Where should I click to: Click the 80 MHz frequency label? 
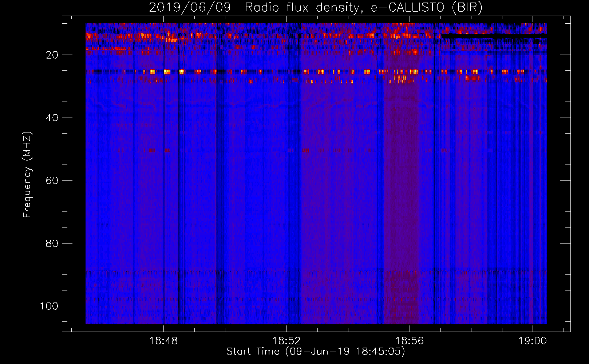pos(52,243)
